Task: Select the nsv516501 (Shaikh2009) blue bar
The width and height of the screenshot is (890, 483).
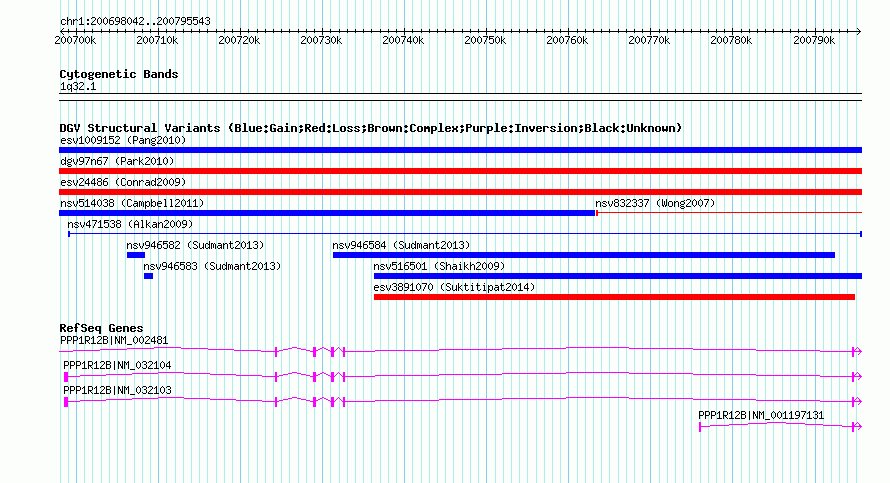Action: (618, 276)
